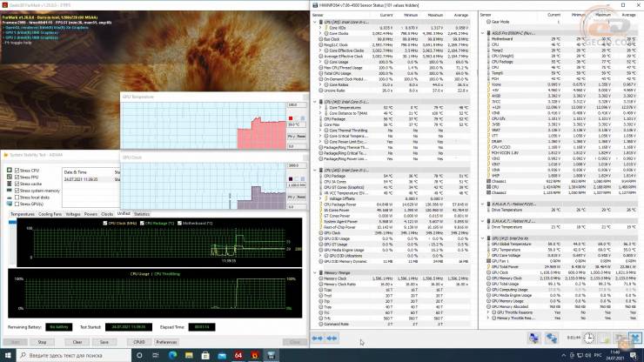Collapse the Memory Timings sensor group

click(315, 273)
